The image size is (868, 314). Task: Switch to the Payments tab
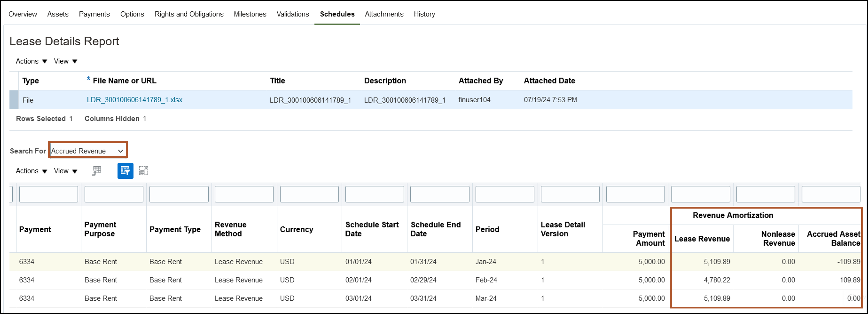pyautogui.click(x=94, y=14)
